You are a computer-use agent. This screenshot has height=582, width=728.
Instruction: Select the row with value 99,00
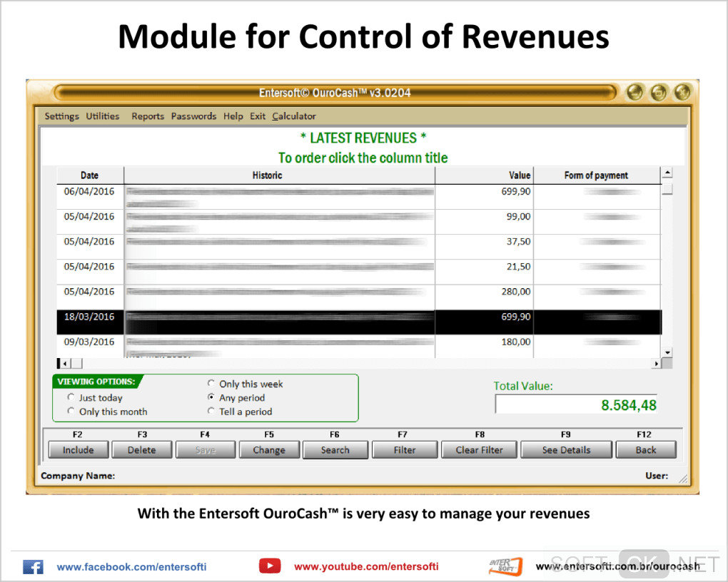tap(359, 222)
